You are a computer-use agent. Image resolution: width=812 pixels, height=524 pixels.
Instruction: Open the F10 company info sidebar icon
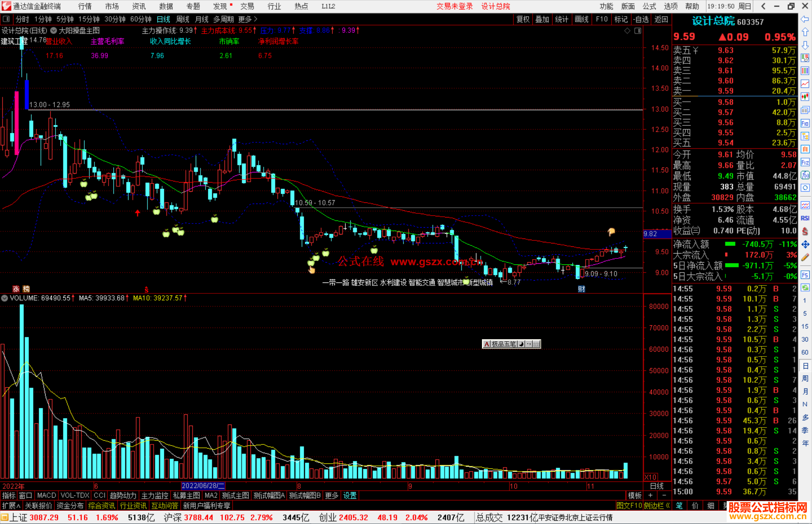click(x=805, y=123)
